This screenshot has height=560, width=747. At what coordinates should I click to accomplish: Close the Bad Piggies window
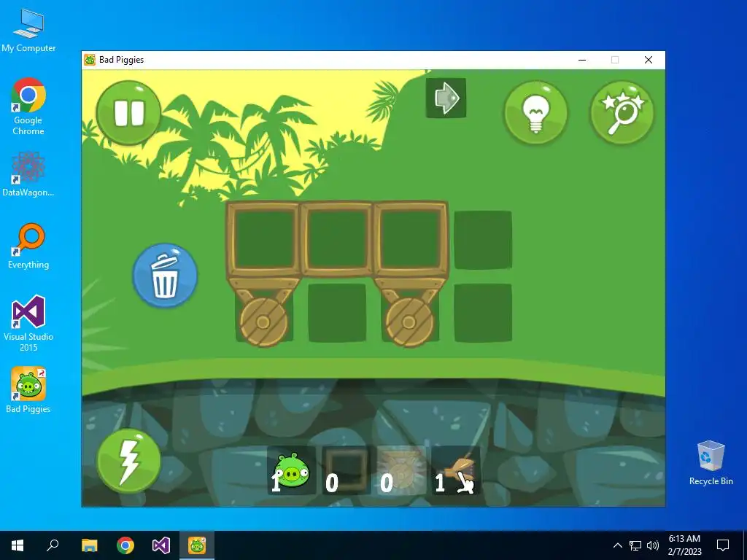pos(649,60)
